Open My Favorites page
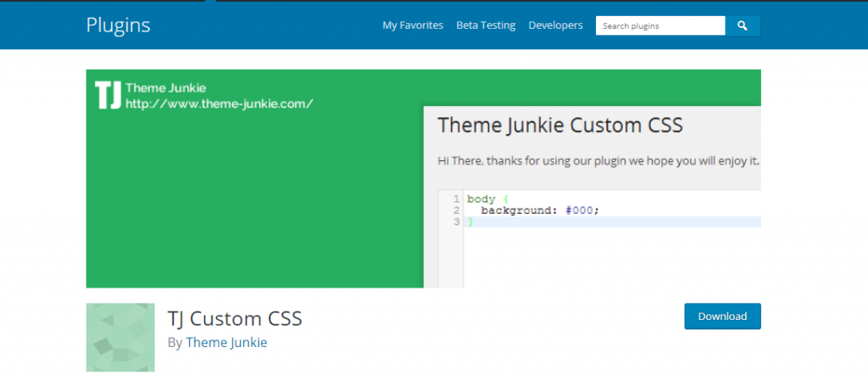 pos(413,25)
